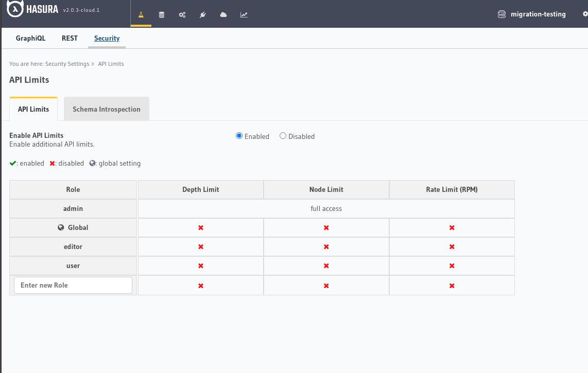The width and height of the screenshot is (588, 373).
Task: Open the Actions cogs icon
Action: [x=182, y=15]
